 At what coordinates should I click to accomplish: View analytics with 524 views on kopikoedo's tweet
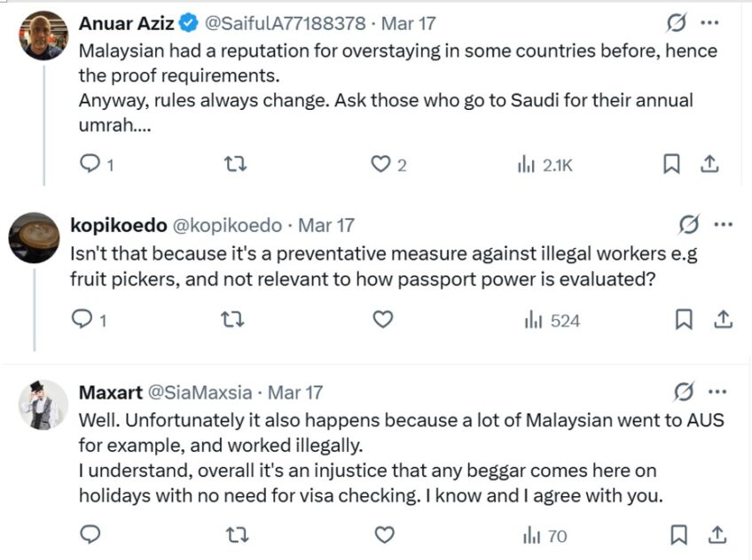pos(552,319)
